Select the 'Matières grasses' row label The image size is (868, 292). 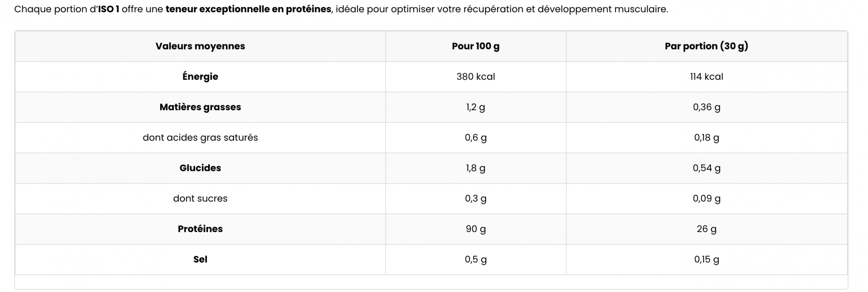click(200, 107)
